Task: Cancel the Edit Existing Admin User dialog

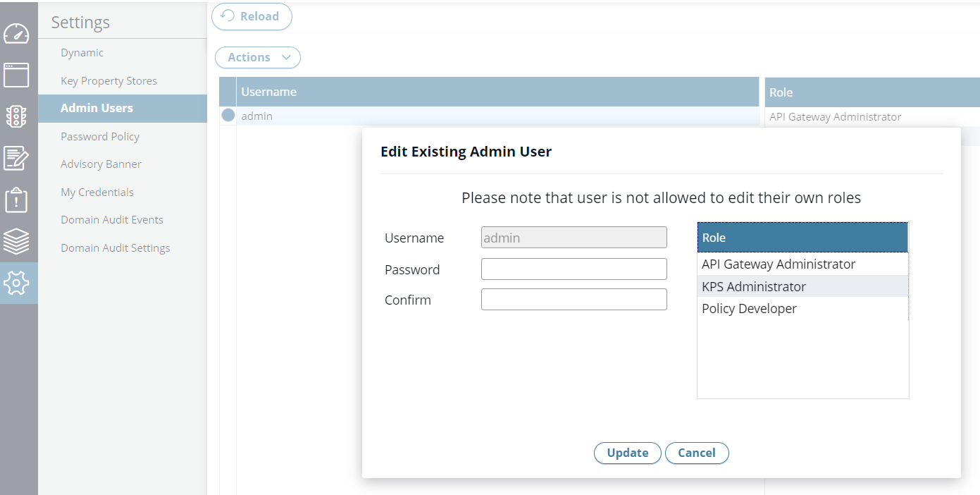Action: point(696,453)
